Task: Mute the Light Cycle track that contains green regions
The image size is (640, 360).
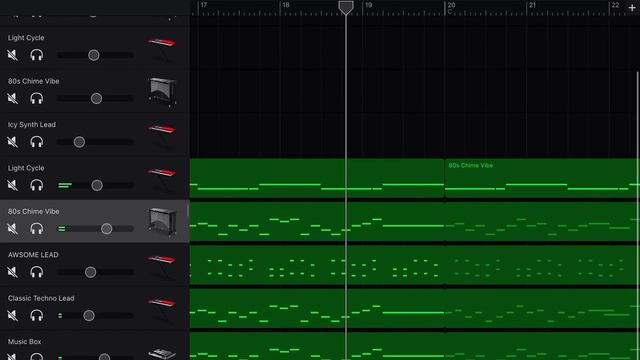Action: [13, 185]
